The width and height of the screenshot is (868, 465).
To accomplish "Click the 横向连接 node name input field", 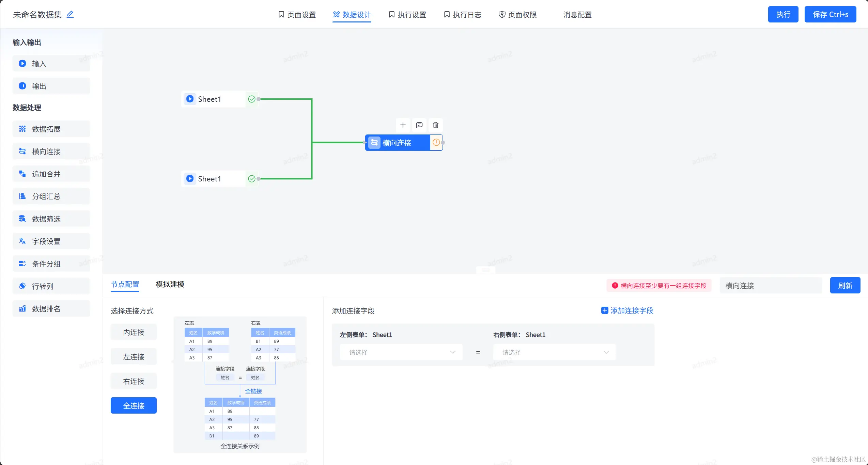I will click(771, 286).
